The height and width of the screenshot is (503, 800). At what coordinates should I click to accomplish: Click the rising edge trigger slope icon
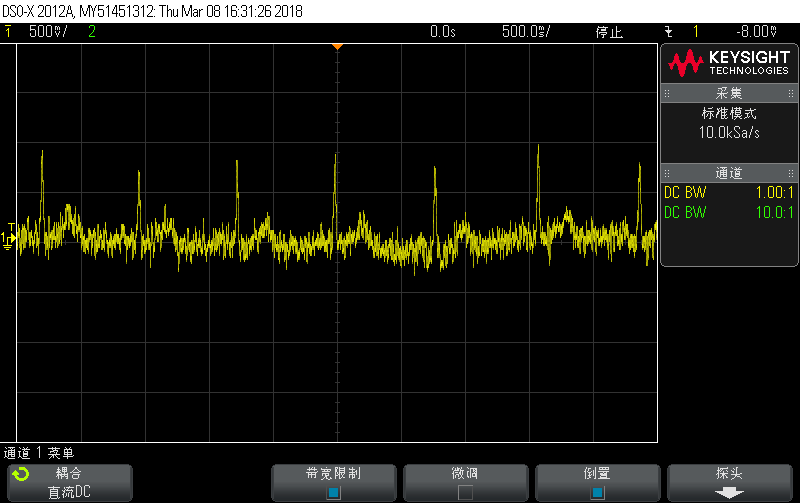(x=668, y=32)
